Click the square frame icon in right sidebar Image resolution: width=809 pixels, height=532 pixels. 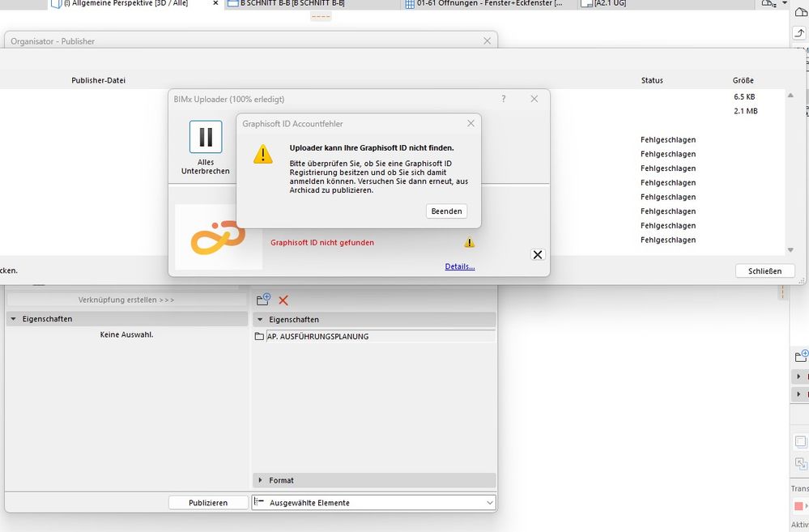(x=800, y=441)
